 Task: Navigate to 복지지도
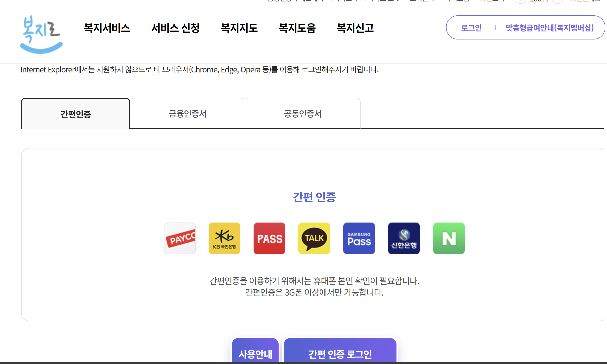[x=240, y=28]
